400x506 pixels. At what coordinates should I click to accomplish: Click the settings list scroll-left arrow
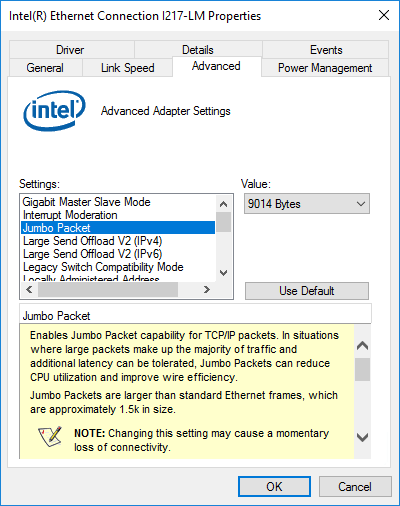pos(29,289)
